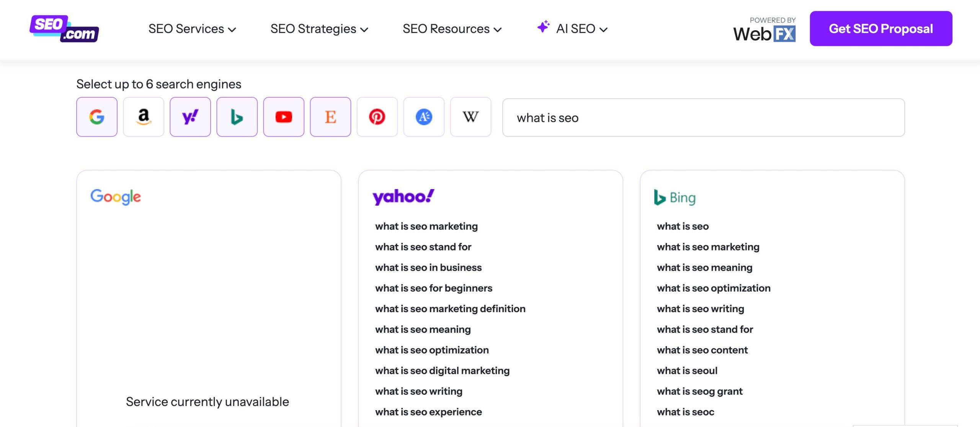Select Bing's 'what is seo optimization'
The height and width of the screenshot is (427, 980).
coord(714,288)
